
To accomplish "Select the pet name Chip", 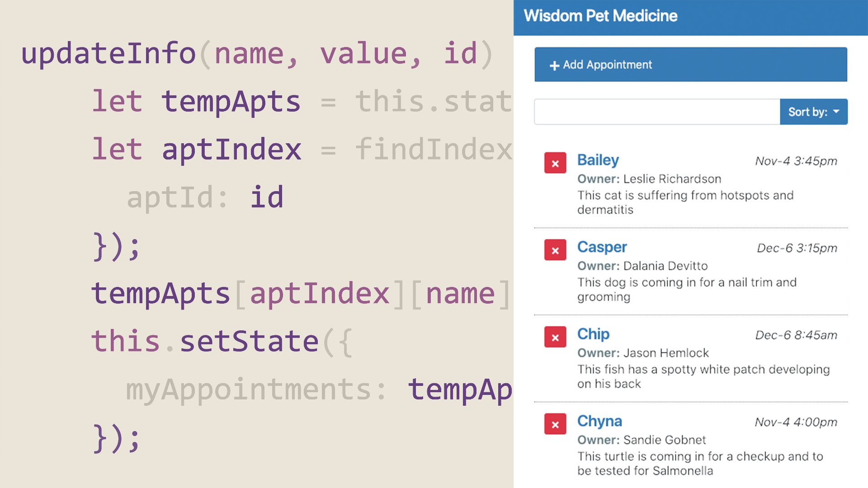I will coord(593,334).
